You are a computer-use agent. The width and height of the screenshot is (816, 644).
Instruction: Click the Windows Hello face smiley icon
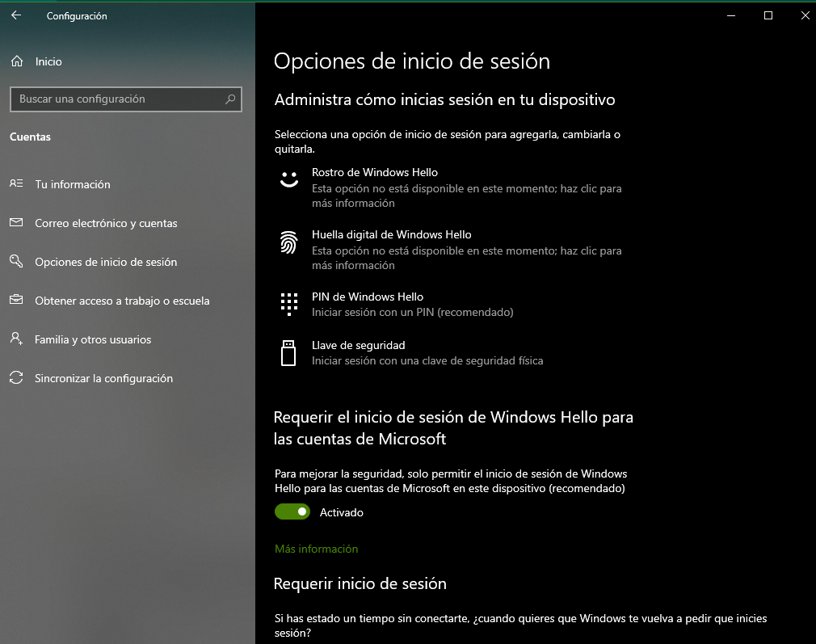[x=289, y=179]
